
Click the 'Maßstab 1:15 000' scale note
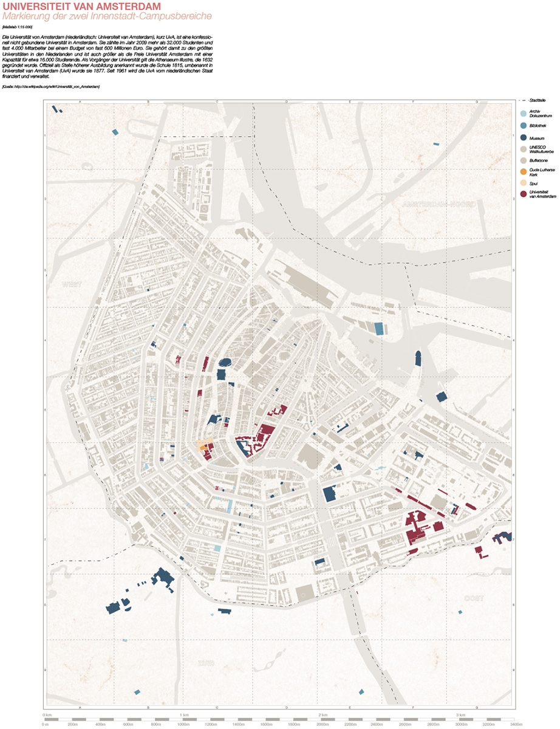click(18, 28)
